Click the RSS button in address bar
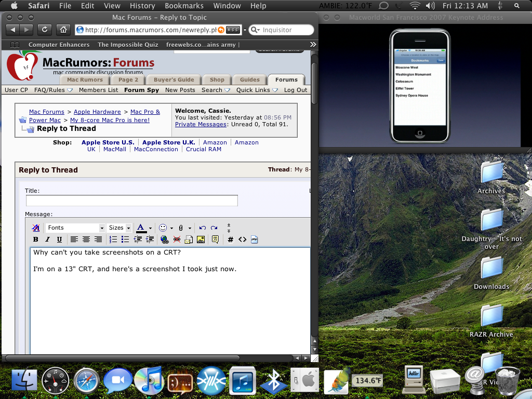 233,30
